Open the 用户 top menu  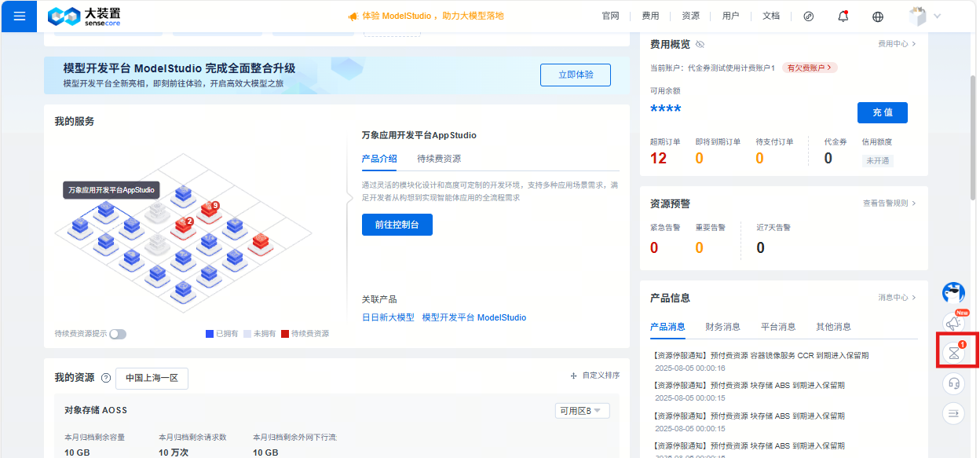click(730, 16)
